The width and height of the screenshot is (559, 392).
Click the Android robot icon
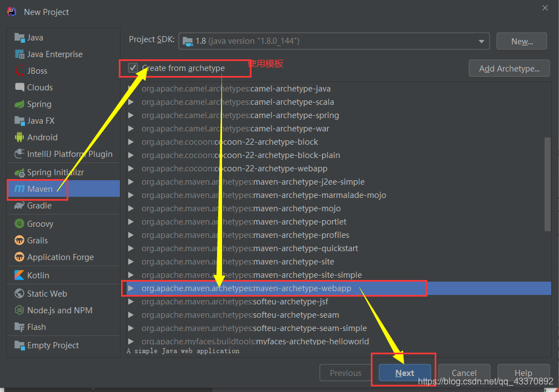[19, 137]
